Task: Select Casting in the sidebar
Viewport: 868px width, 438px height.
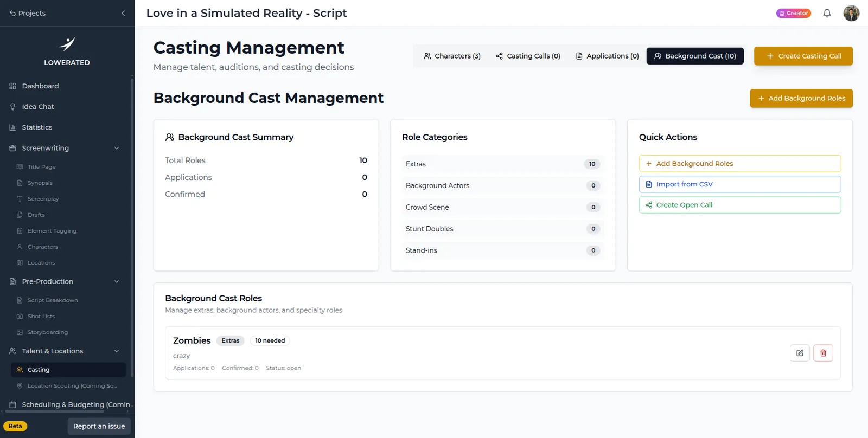Action: point(68,370)
